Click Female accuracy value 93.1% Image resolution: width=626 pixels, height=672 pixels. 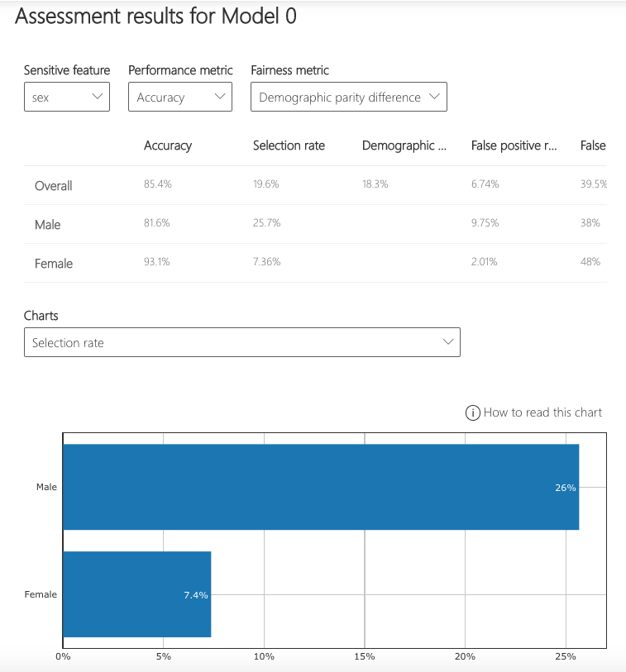point(156,261)
